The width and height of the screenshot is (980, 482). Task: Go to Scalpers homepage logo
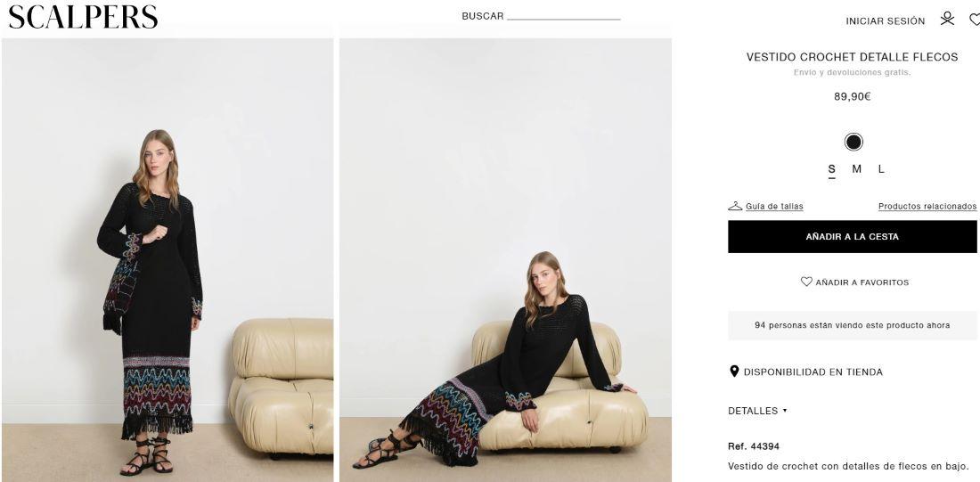point(83,17)
